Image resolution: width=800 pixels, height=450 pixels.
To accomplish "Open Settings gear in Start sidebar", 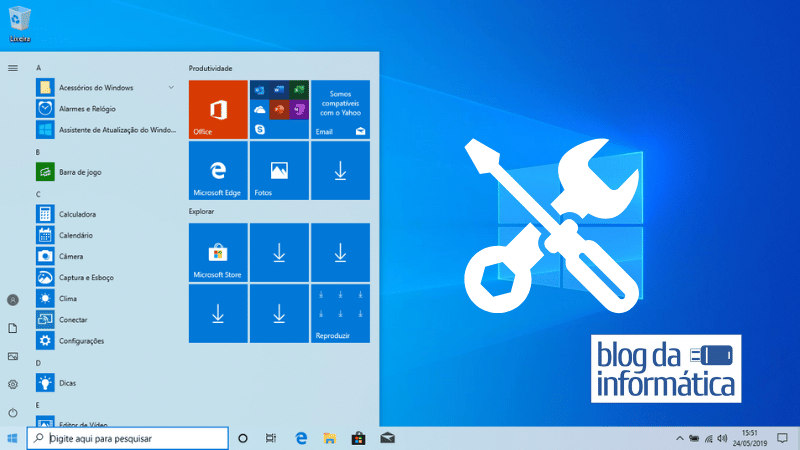I will [13, 384].
